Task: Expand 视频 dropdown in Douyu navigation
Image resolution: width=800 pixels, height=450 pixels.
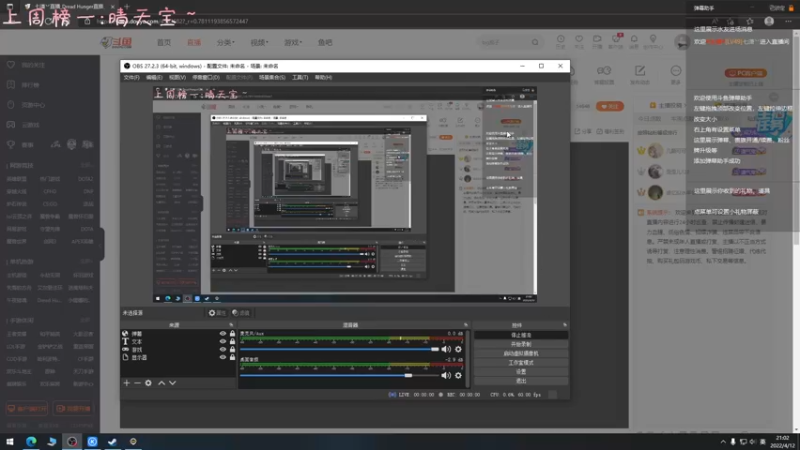Action: [x=259, y=42]
